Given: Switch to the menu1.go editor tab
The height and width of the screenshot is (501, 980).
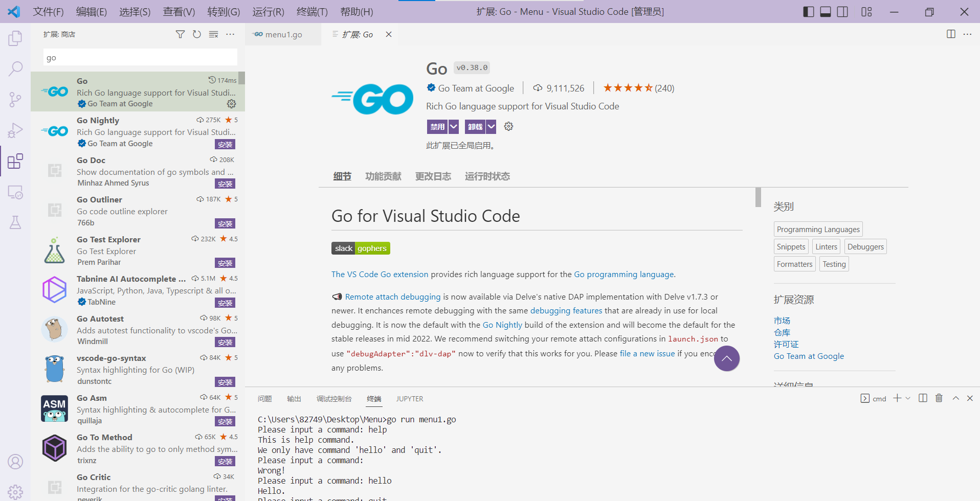Looking at the screenshot, I should point(283,34).
